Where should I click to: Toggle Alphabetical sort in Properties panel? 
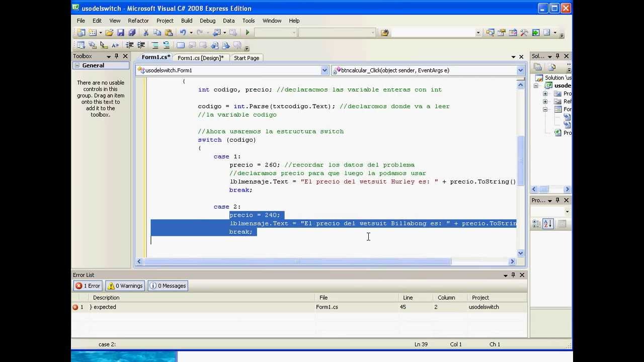(x=548, y=224)
